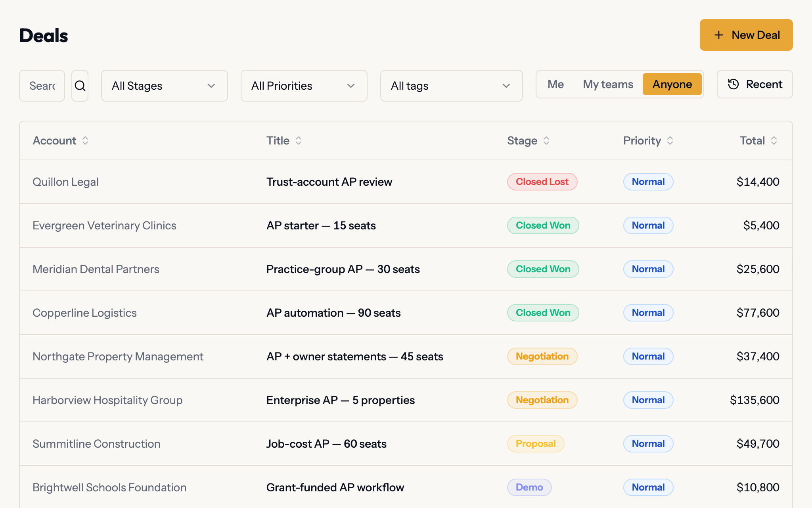Open the Quillon Legal account
Image resolution: width=812 pixels, height=508 pixels.
coord(65,182)
